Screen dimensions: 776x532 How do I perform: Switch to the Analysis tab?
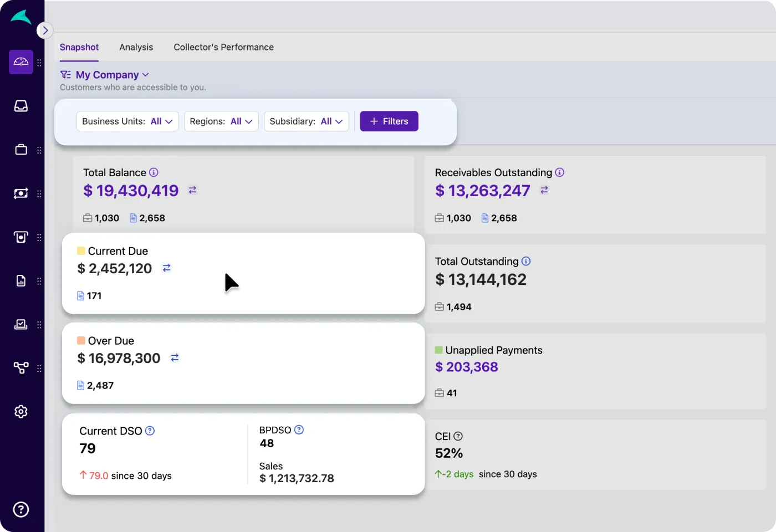136,48
